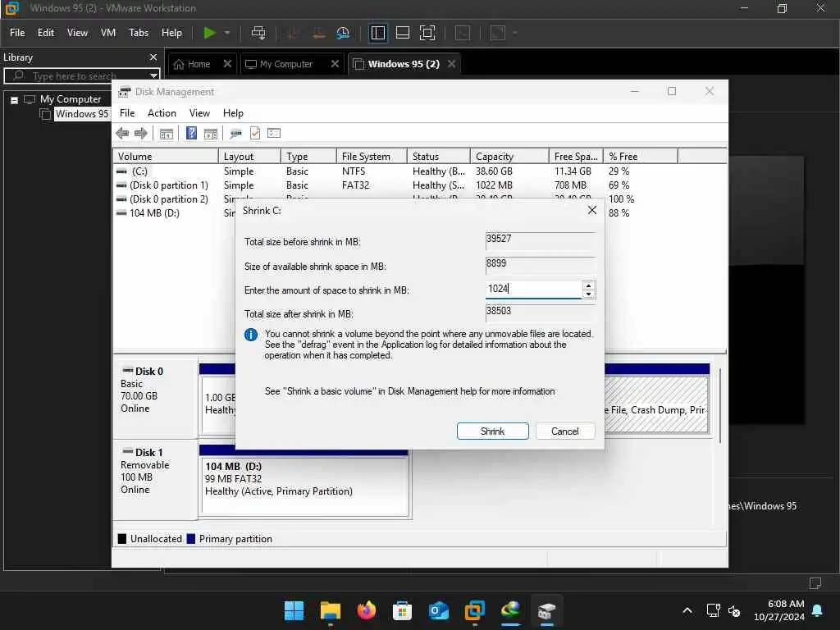Open the notifications bell icon

818,610
